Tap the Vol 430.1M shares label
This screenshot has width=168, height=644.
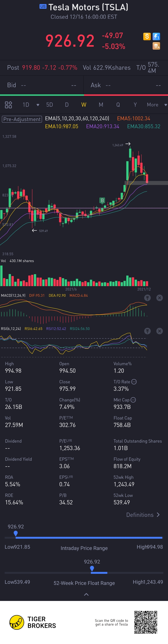click(x=17, y=261)
